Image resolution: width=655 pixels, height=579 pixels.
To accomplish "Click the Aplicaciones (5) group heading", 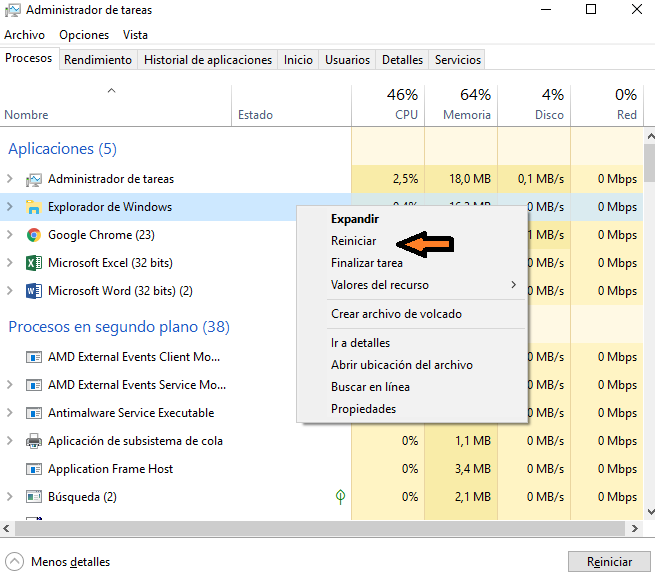I will 63,149.
